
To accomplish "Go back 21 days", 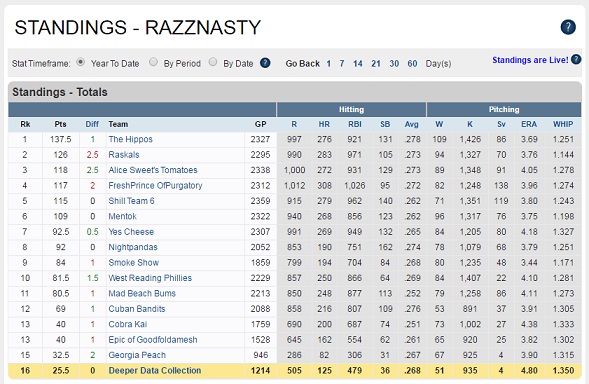I will click(376, 63).
